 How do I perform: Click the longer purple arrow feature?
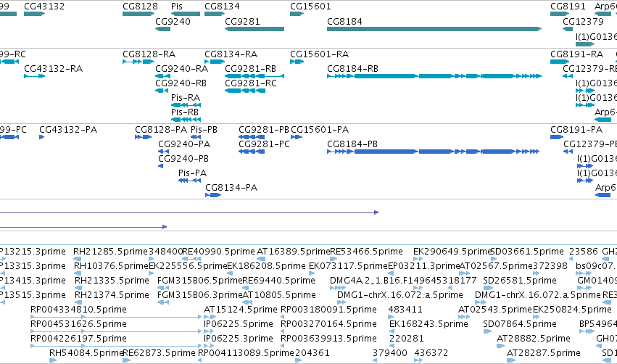189,212
